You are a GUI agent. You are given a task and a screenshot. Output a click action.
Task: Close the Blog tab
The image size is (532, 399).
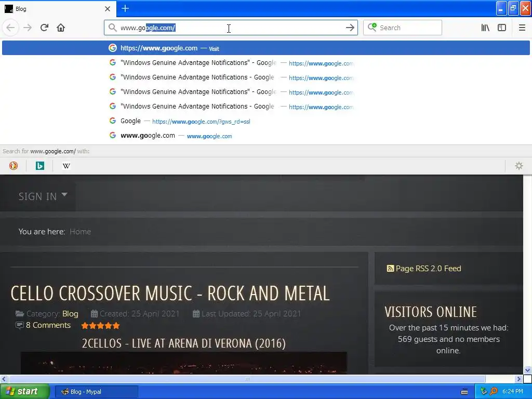click(x=108, y=9)
